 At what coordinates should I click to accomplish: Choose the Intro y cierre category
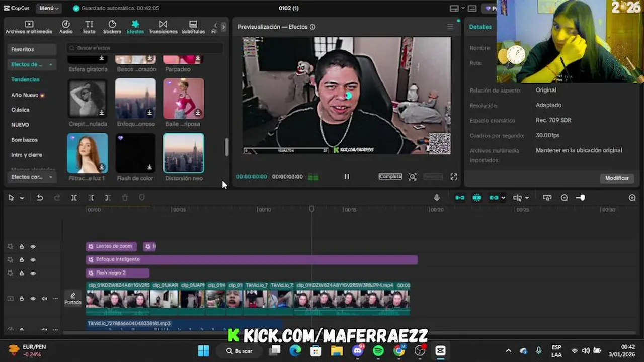[x=27, y=155]
